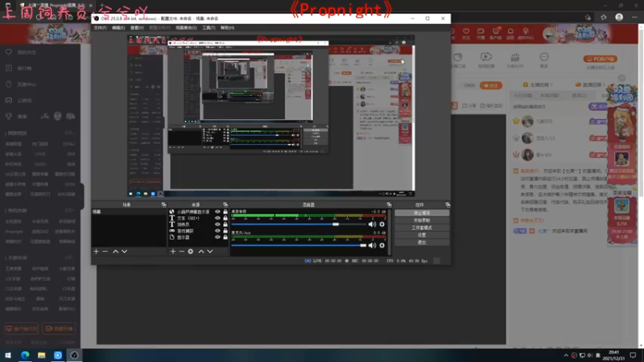Viewport: 644px width, 362px height.
Task: Pop out the Audio Mixer dock panel
Action: (389, 204)
